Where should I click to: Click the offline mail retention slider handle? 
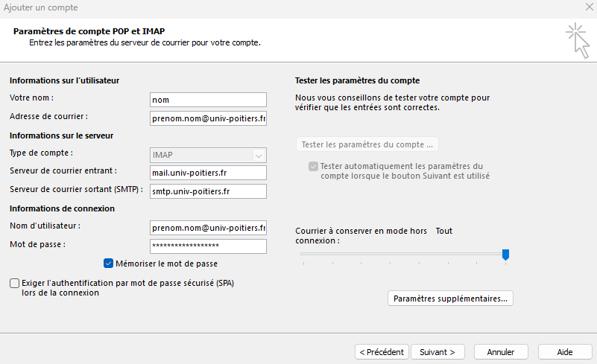pyautogui.click(x=505, y=255)
